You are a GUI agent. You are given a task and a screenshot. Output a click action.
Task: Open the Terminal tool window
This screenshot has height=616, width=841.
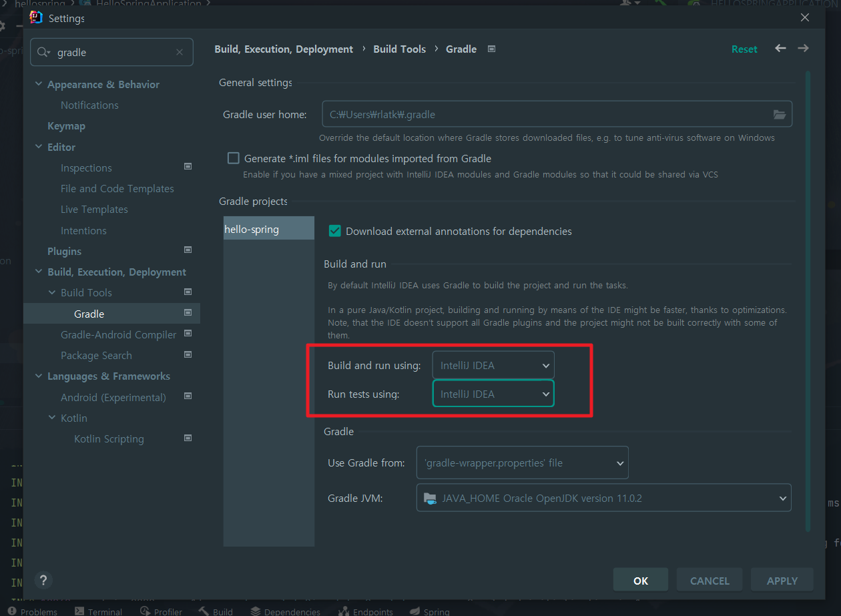click(99, 611)
